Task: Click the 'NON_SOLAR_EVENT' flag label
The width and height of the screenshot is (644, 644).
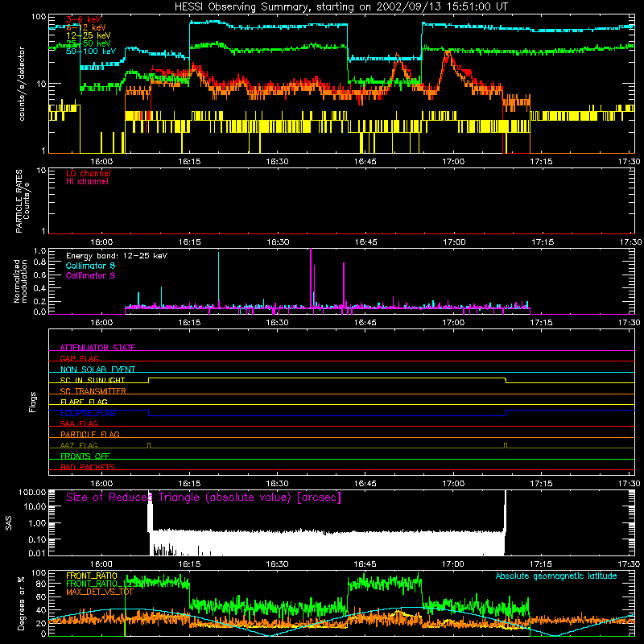Action: point(97,369)
